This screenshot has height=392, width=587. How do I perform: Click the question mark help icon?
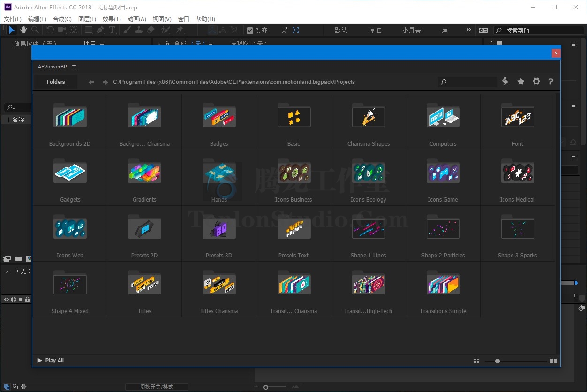tap(550, 82)
